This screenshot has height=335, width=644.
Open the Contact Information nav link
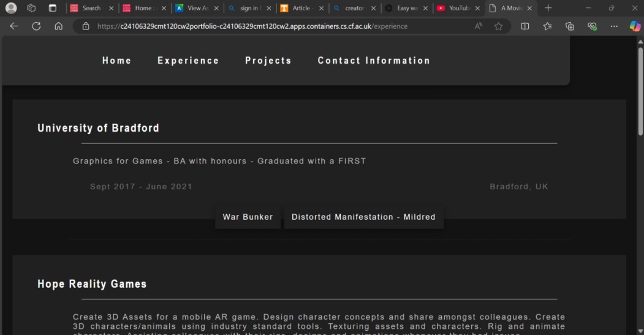coord(374,61)
